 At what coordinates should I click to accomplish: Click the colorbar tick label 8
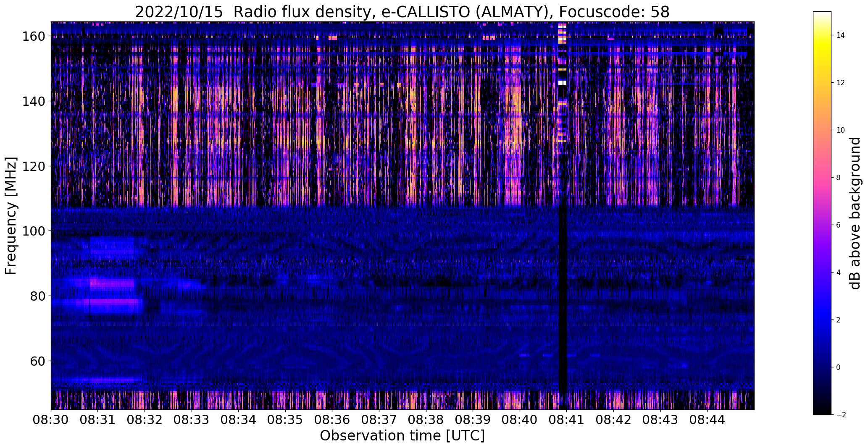pos(839,178)
